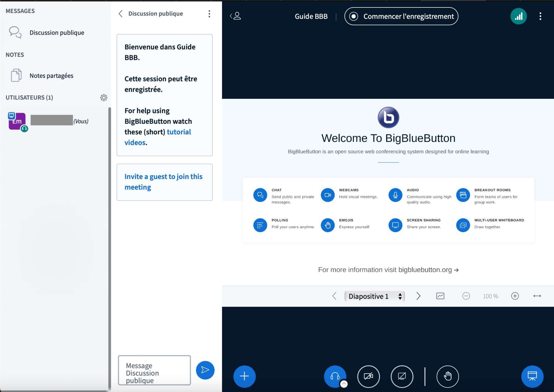Click the Chat feature icon on slide
The image size is (554, 392).
[260, 195]
